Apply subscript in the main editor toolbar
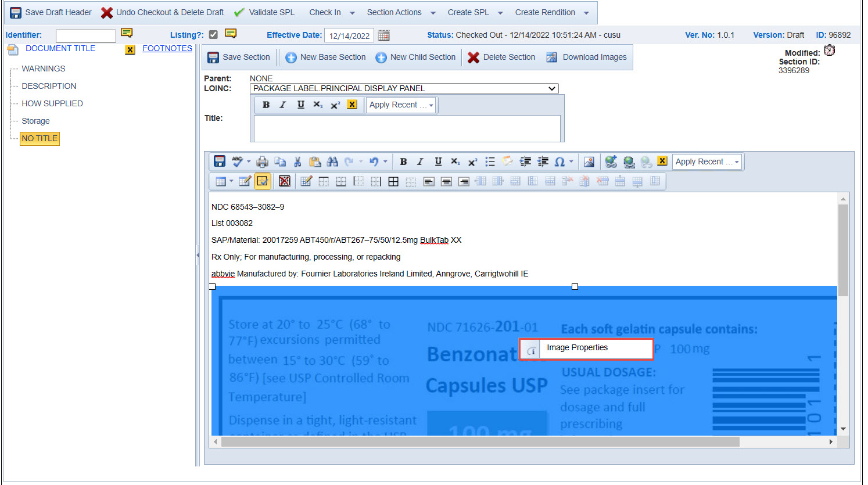Viewport: 868px width, 485px height. coord(455,161)
